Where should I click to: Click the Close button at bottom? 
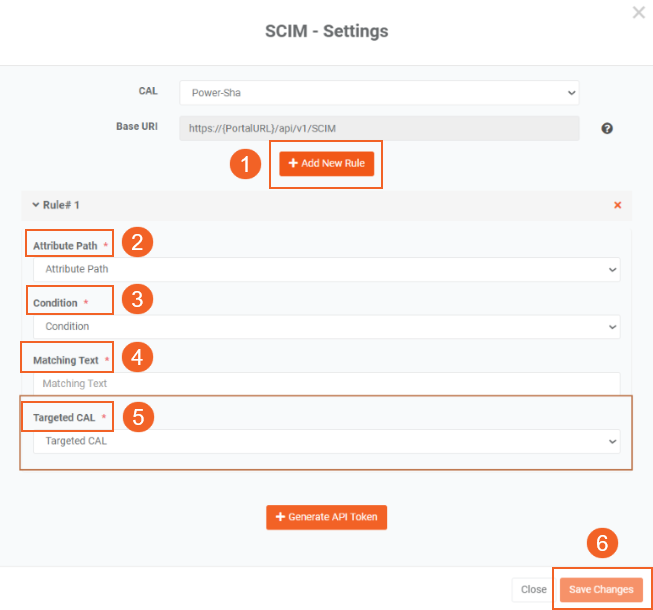click(533, 590)
